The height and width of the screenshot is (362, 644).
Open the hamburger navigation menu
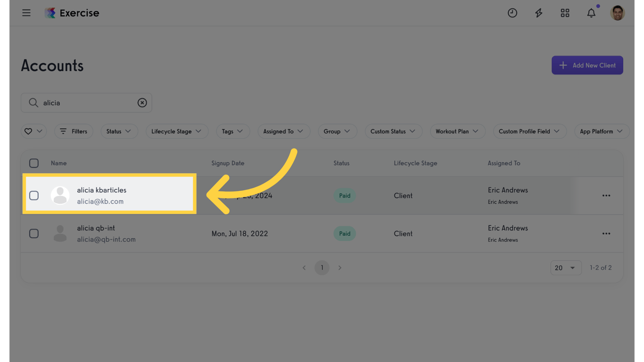[x=26, y=13]
